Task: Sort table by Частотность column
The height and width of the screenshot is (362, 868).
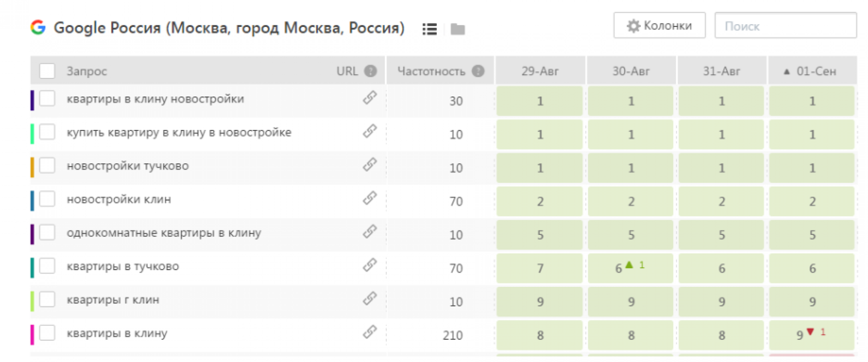Action: 431,71
